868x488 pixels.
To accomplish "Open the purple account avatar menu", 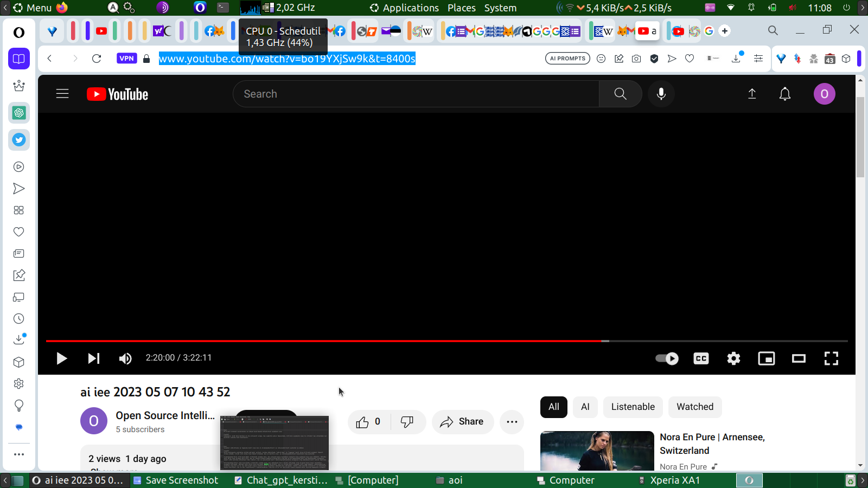I will (824, 94).
